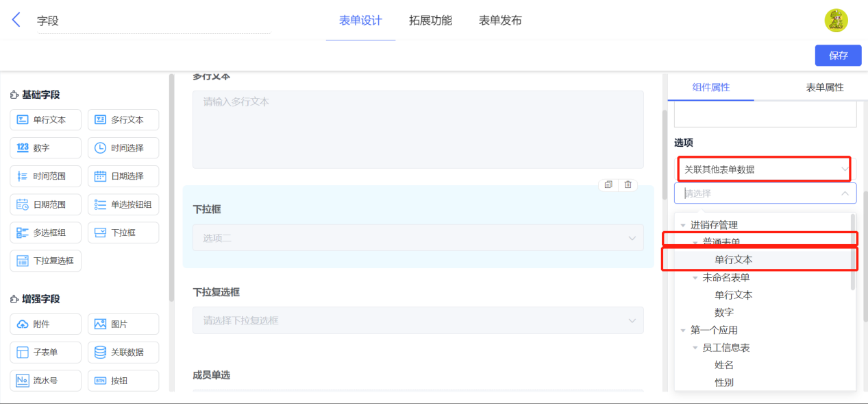Switch to the 拓展功能 tab
Viewport: 868px width, 404px height.
point(430,21)
